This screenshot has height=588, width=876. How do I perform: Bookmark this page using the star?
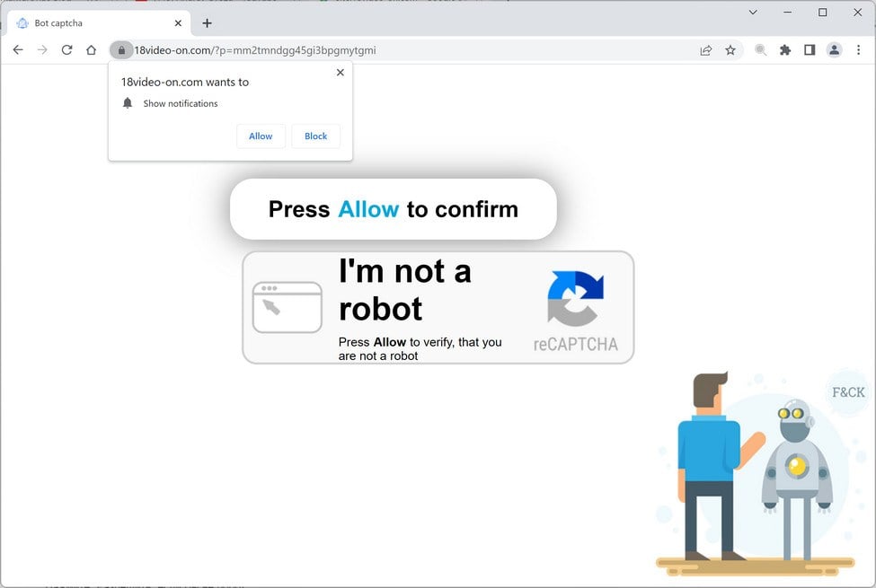(x=730, y=50)
